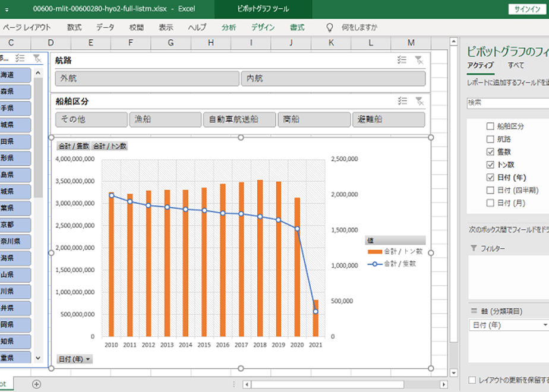Click the 何をしますか search box

pos(359,27)
